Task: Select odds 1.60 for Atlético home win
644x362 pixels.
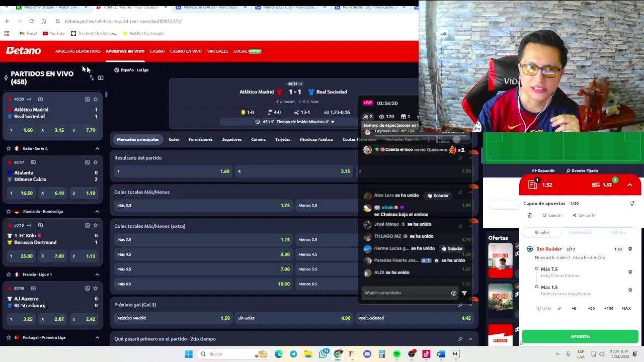Action: [x=172, y=171]
